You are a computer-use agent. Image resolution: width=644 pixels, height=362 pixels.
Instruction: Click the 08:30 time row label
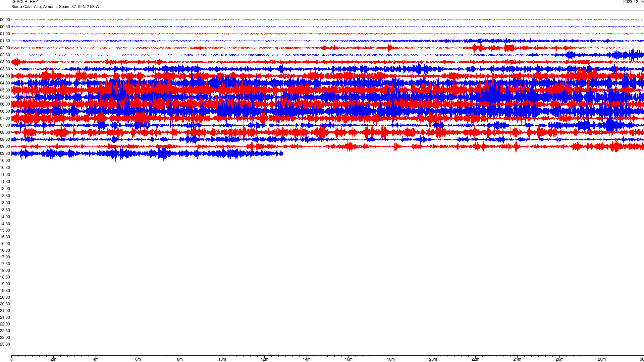click(5, 139)
